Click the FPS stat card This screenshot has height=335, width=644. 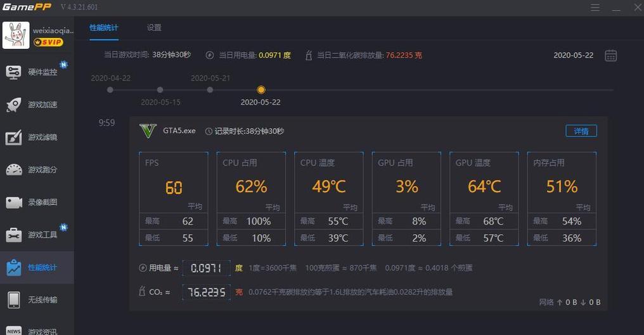(x=174, y=199)
